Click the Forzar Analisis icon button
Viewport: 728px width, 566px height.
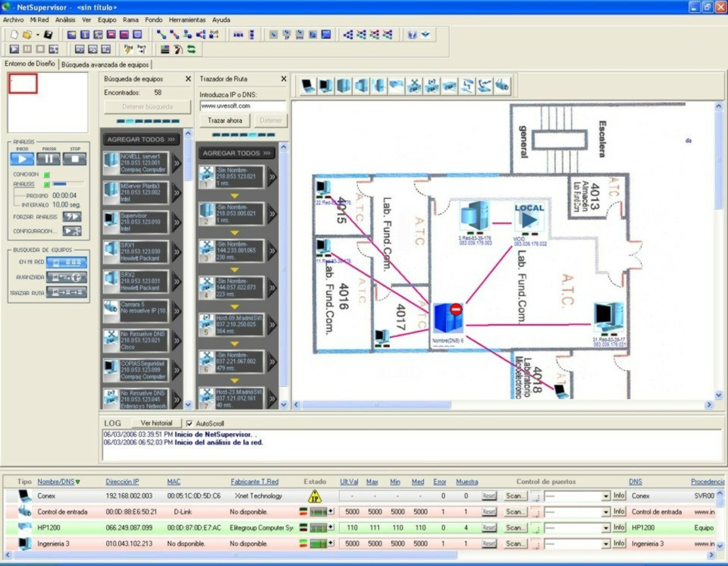(x=72, y=216)
